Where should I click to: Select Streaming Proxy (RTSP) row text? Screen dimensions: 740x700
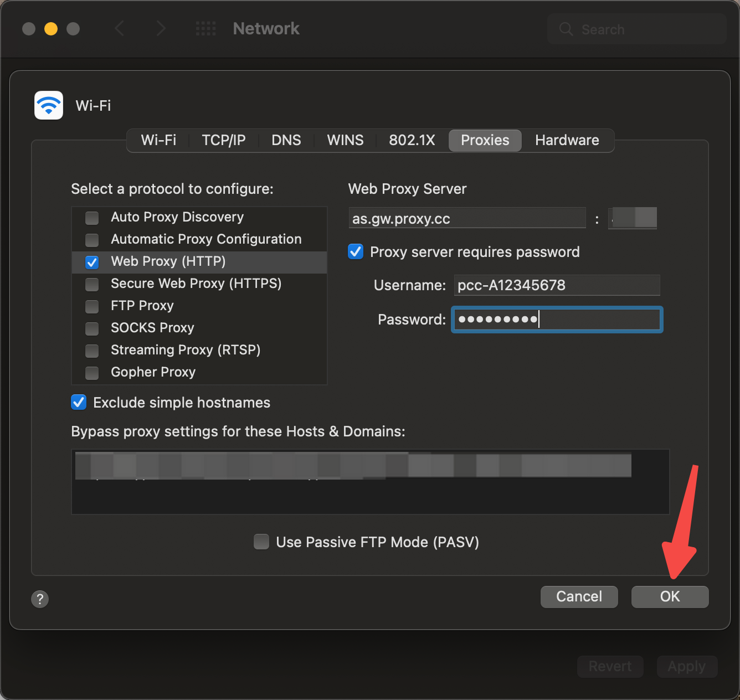(186, 350)
